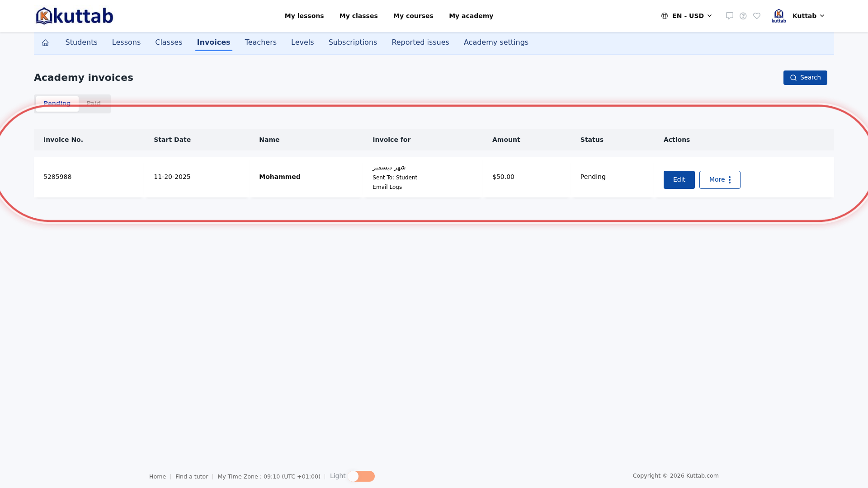
Task: Open Reported issues tab
Action: (x=420, y=42)
